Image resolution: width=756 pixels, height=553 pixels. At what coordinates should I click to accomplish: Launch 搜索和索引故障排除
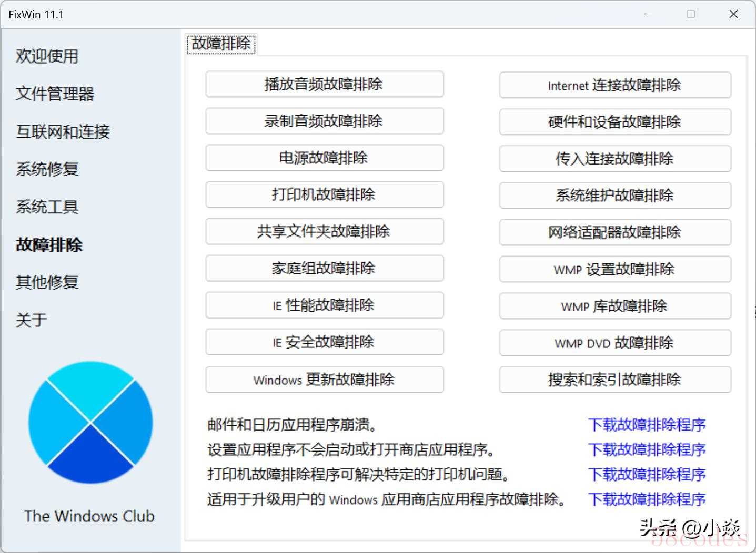614,380
